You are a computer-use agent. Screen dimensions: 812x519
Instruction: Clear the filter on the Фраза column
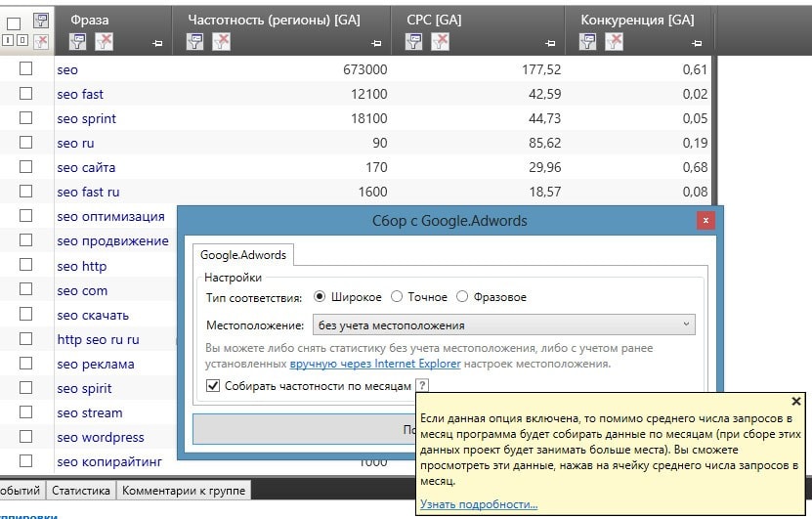click(x=102, y=41)
